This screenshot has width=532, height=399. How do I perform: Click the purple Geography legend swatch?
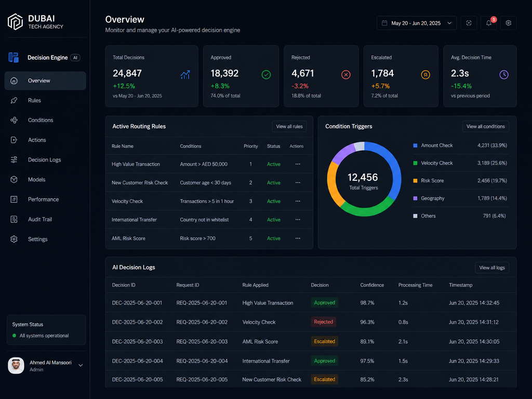pyautogui.click(x=415, y=198)
